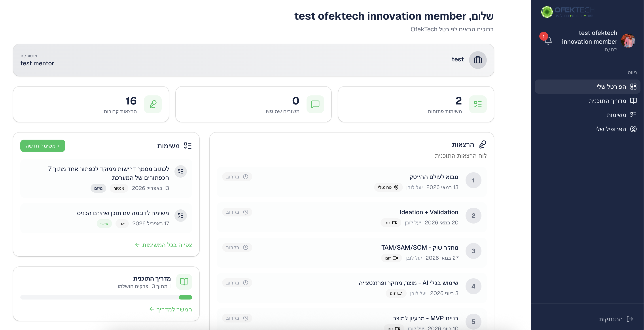Click the notification bell icon

click(x=548, y=40)
